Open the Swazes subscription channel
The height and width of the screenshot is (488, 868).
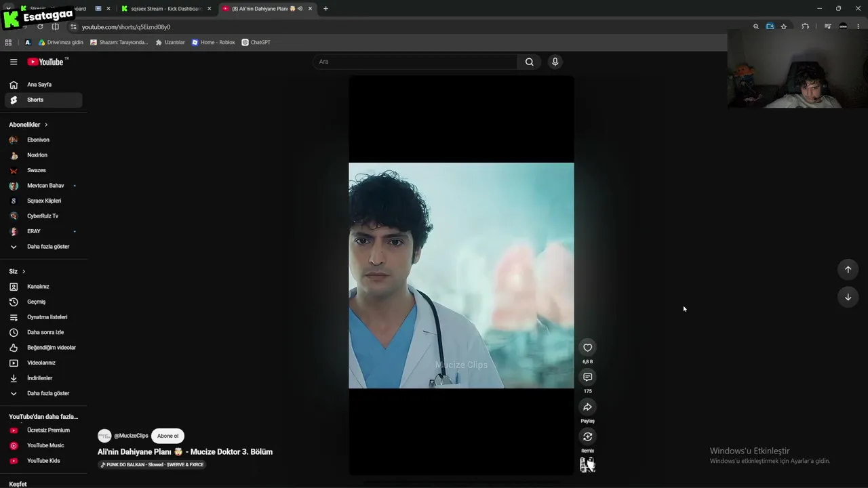coord(43,170)
